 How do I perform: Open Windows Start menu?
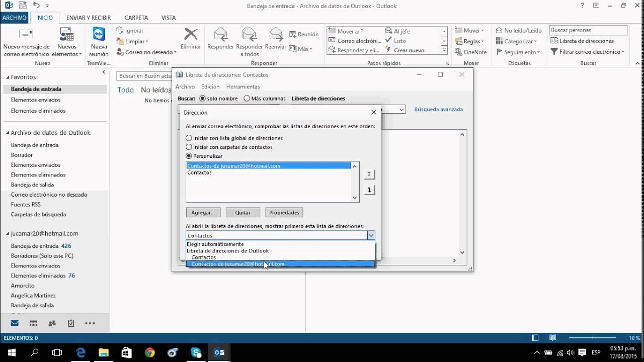point(11,352)
